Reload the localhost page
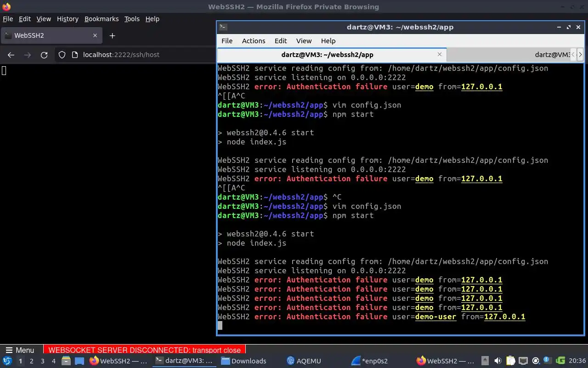 [44, 55]
